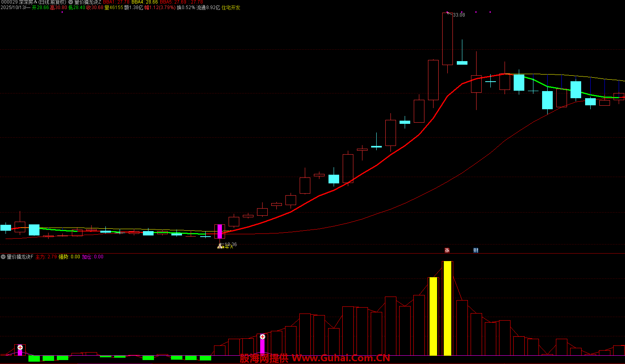
Task: Click the buy signal icon near 18.36
Action: (x=220, y=246)
